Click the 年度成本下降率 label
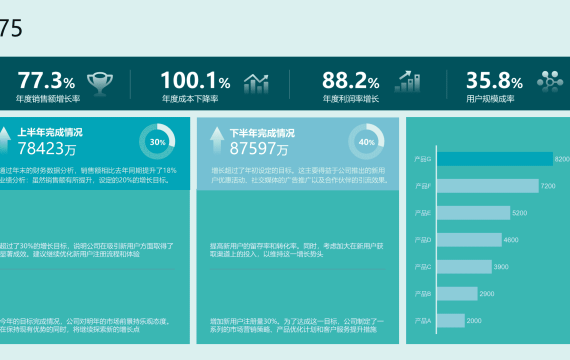Viewport: 570px width, 360px height. coord(190,99)
